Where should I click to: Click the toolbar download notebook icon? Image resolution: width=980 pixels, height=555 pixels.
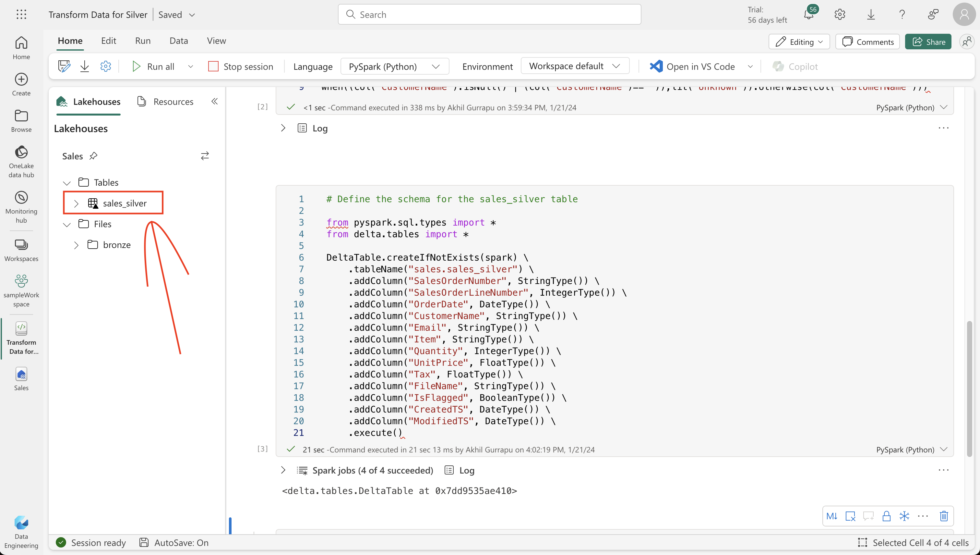(85, 66)
